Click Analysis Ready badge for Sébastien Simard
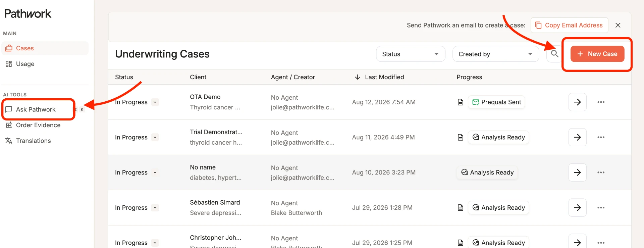This screenshot has width=644, height=248. (498, 208)
